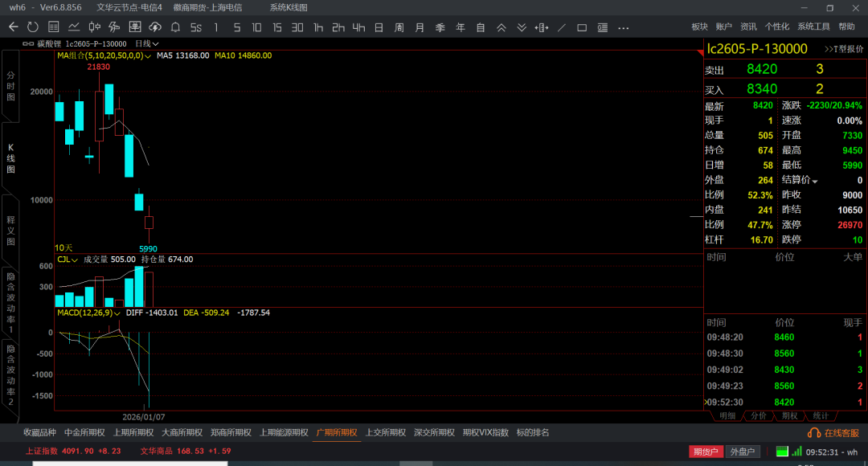
Task: Select the line drawing tool icon
Action: [x=561, y=27]
